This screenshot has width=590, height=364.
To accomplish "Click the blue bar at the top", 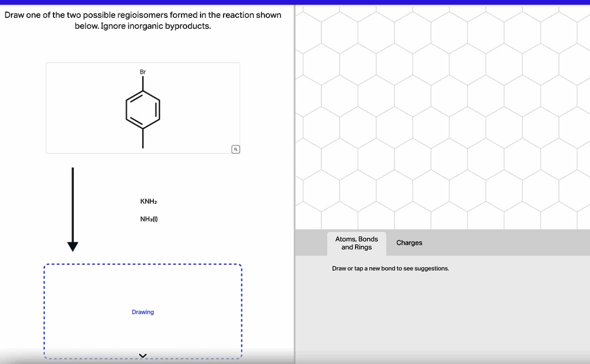I will click(x=295, y=2).
